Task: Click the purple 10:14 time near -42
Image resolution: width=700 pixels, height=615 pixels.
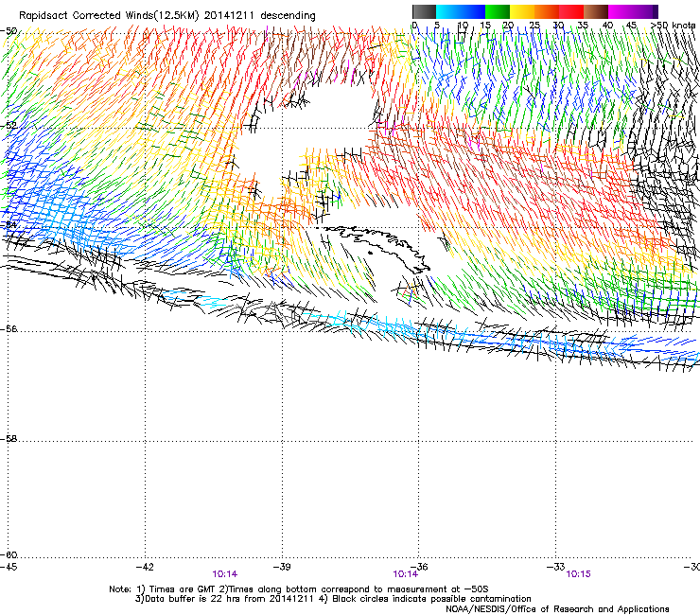Action: (x=224, y=574)
